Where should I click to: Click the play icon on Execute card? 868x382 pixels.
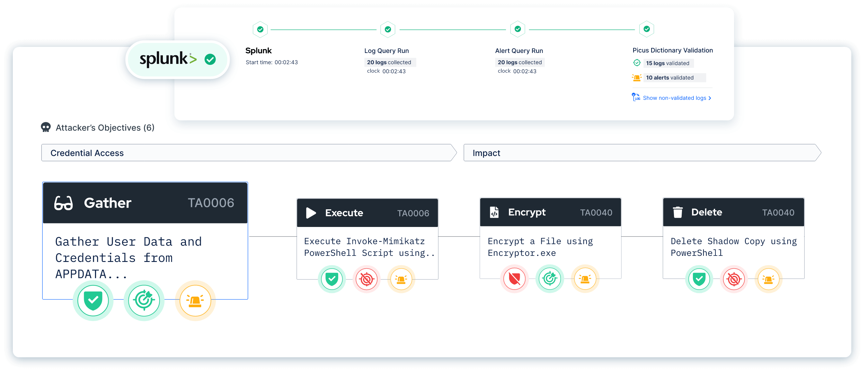(x=311, y=213)
